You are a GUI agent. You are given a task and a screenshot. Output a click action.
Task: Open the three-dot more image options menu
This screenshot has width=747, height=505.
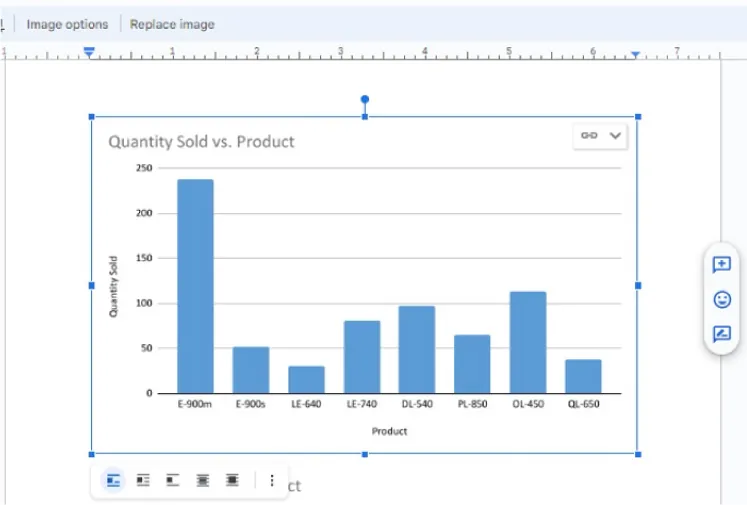271,481
